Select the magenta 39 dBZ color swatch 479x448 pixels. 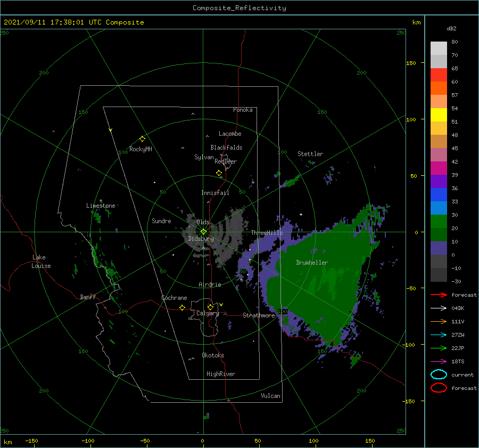439,168
